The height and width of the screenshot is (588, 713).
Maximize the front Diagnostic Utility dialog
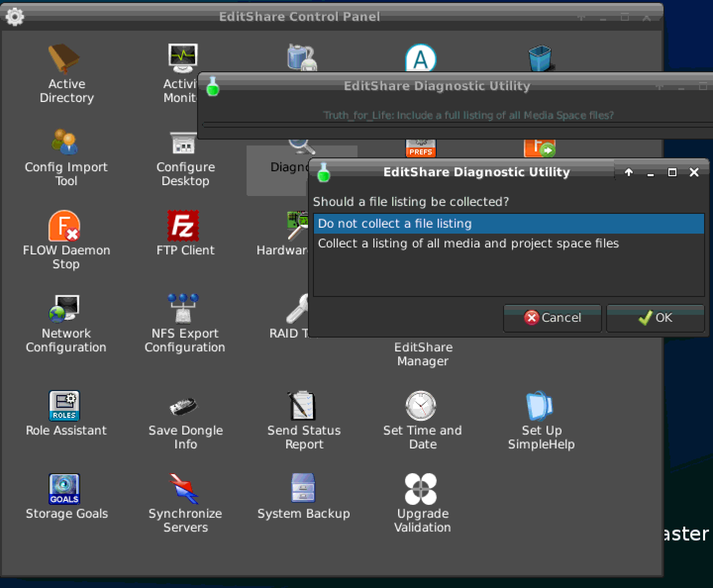[x=672, y=172]
